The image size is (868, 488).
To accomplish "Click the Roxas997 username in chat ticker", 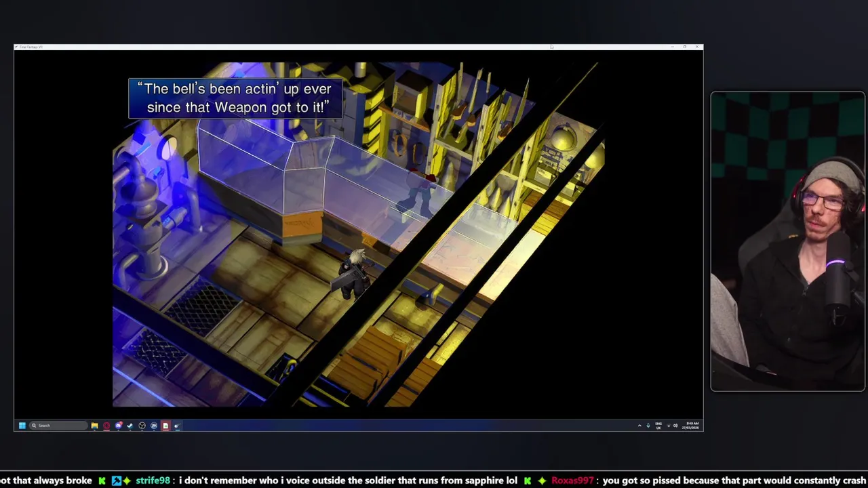I will 572,481.
